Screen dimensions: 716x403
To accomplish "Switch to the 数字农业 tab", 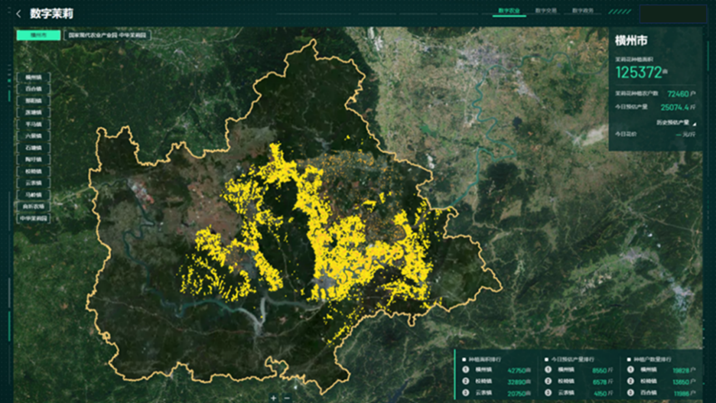I will pos(509,11).
